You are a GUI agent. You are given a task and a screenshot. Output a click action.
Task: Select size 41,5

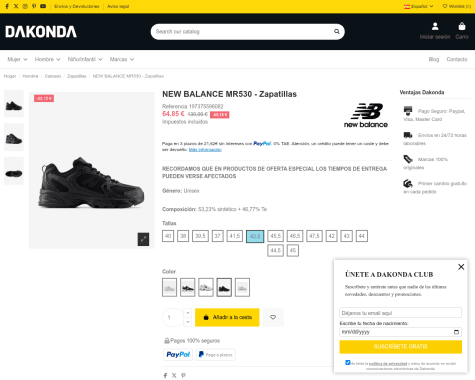click(x=235, y=236)
